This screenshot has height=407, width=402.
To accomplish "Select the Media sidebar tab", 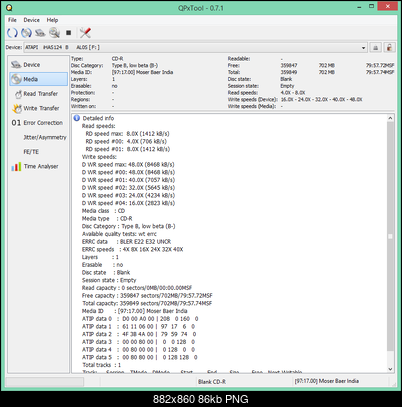I will 39,79.
